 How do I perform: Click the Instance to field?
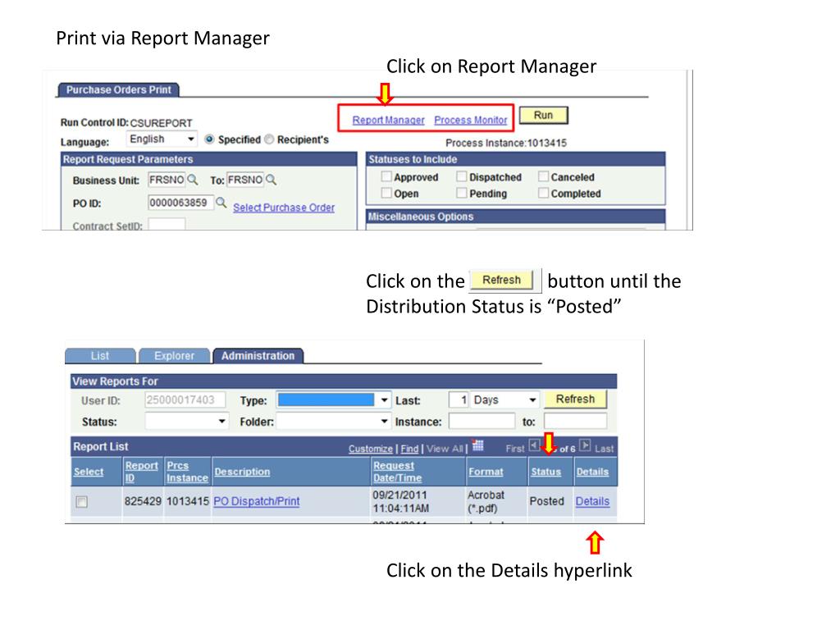575,422
